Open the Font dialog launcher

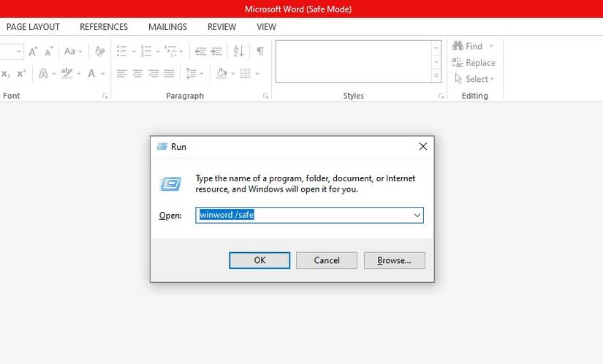point(105,96)
